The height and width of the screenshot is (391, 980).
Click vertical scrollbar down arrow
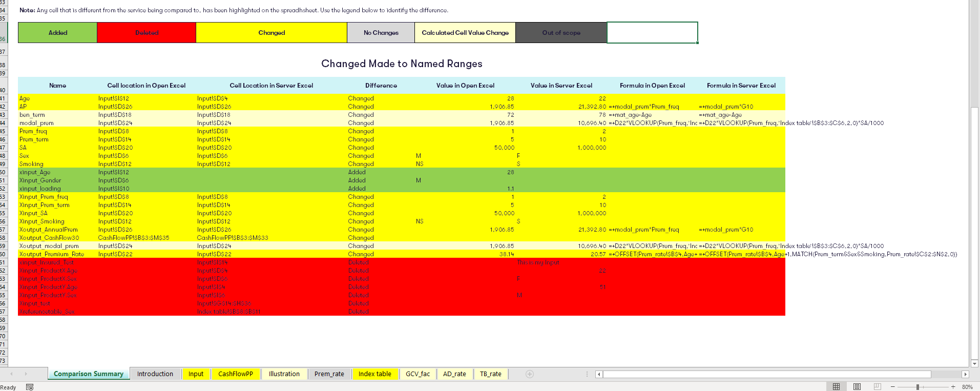tap(974, 363)
